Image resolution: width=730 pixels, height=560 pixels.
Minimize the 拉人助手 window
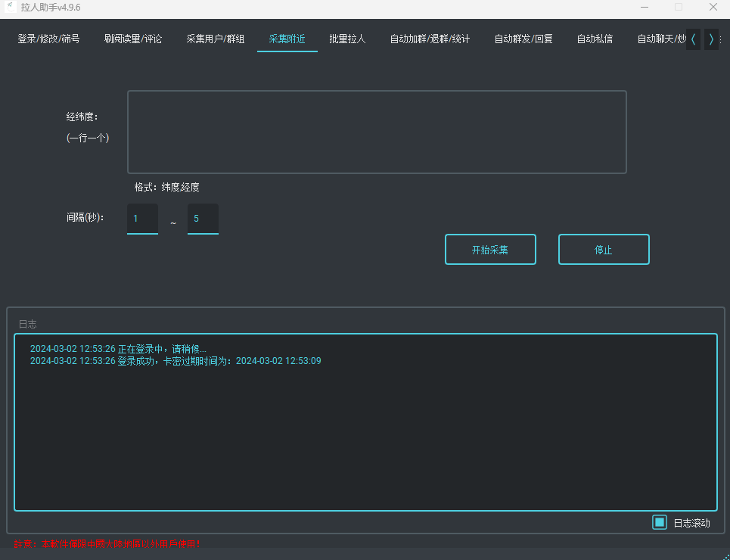645,7
